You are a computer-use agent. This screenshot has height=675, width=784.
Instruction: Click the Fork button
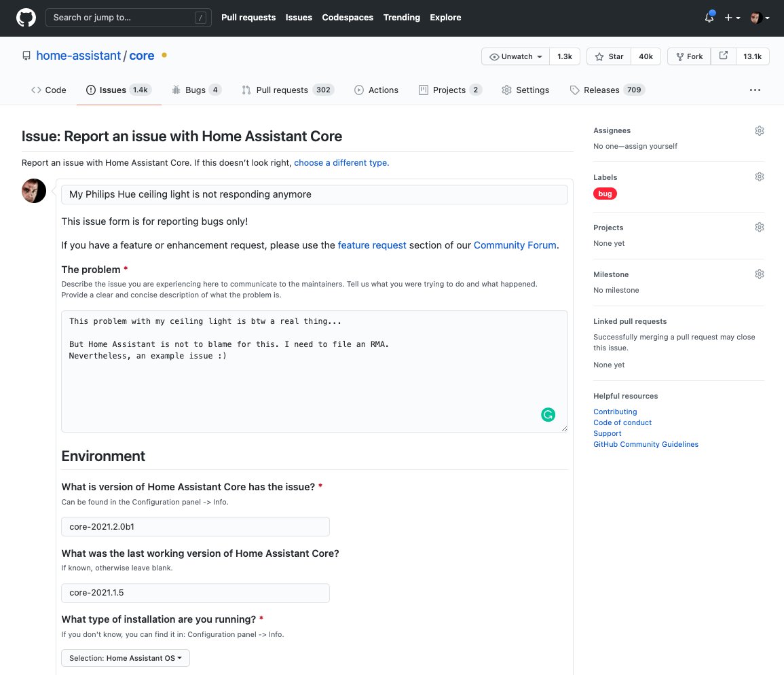689,56
